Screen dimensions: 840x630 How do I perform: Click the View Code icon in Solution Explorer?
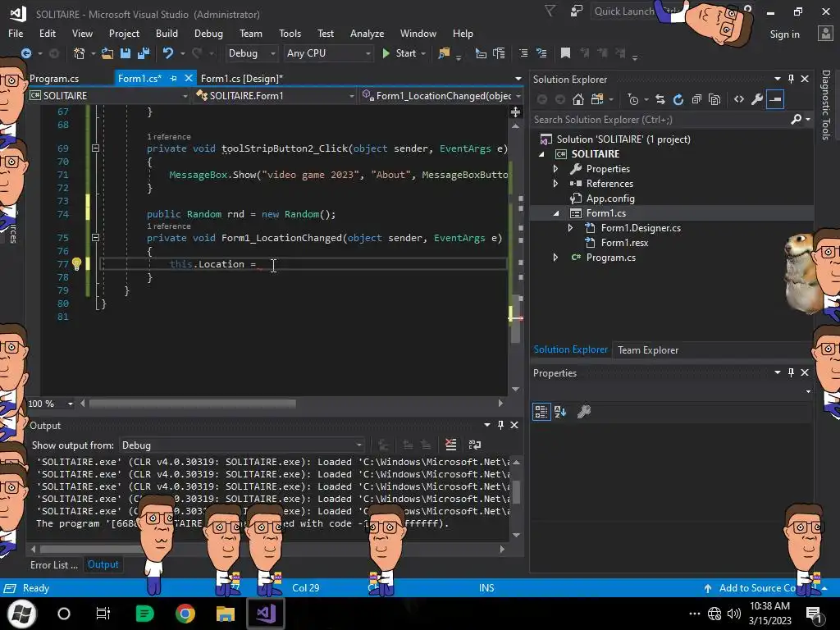pyautogui.click(x=739, y=99)
